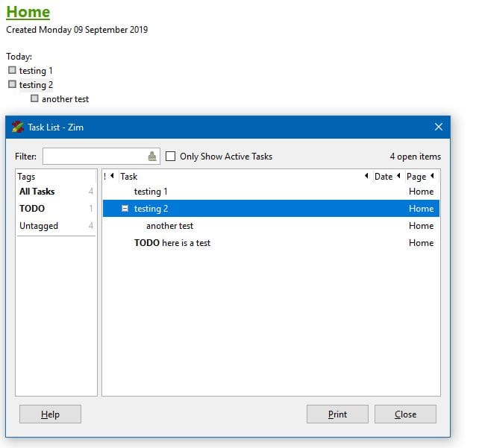Click the Close button at dialog bottom
Viewport: 479px width, 448px height.
(405, 414)
